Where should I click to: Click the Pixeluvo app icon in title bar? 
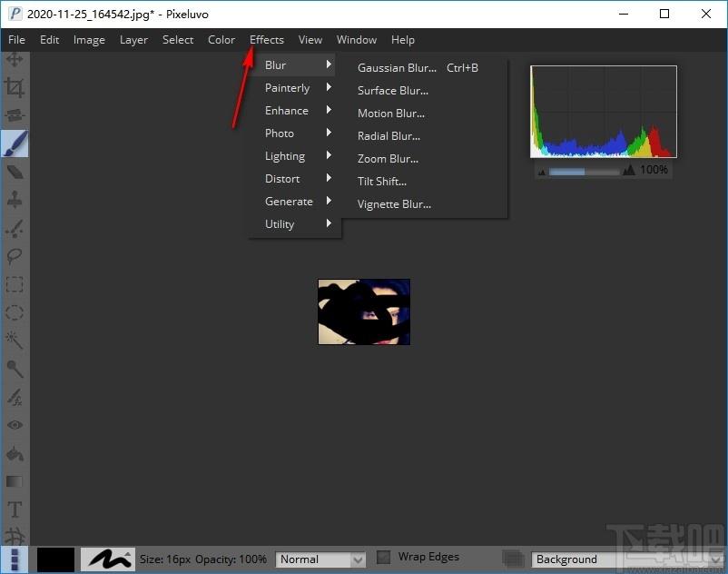pyautogui.click(x=15, y=14)
